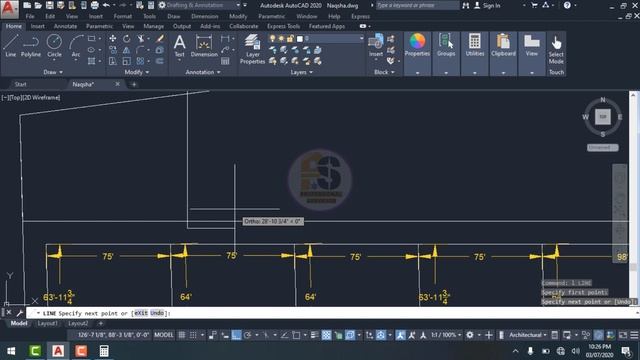The height and width of the screenshot is (360, 640).
Task: Open the Format menu
Action: coord(122,16)
